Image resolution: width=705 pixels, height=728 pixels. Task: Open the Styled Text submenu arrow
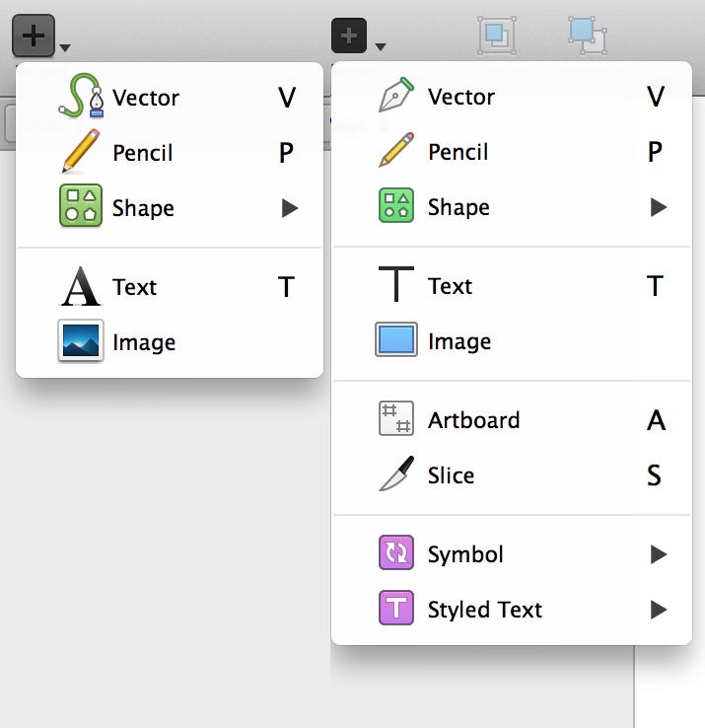point(658,610)
